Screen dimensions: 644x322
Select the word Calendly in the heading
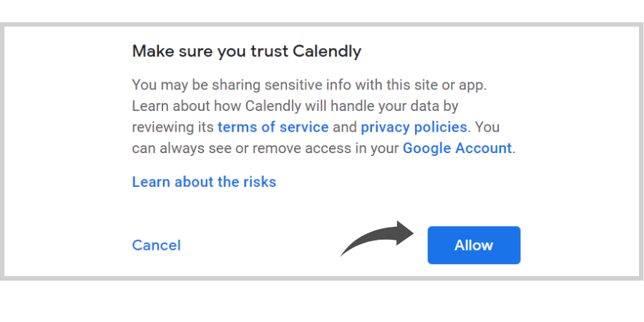pos(327,52)
